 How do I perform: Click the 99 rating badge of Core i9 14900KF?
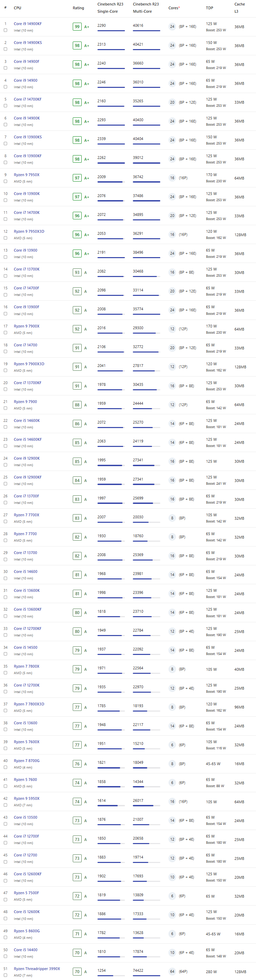point(77,27)
